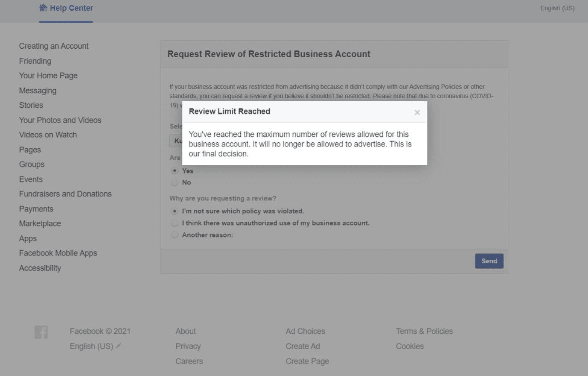
Task: Click the "Review Limit Reached" dialog title
Action: (230, 112)
